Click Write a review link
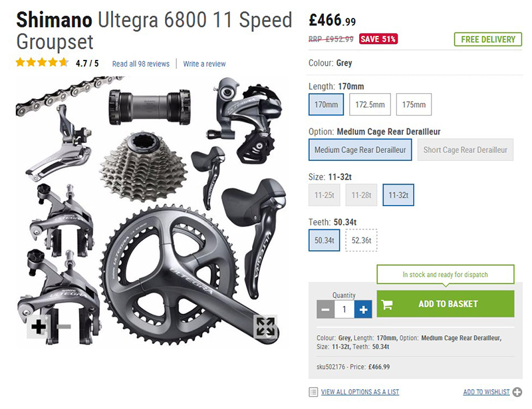This screenshot has width=532, height=409. point(204,64)
